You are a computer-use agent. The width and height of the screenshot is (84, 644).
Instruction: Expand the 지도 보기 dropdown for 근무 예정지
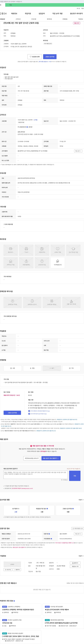pos(78,151)
